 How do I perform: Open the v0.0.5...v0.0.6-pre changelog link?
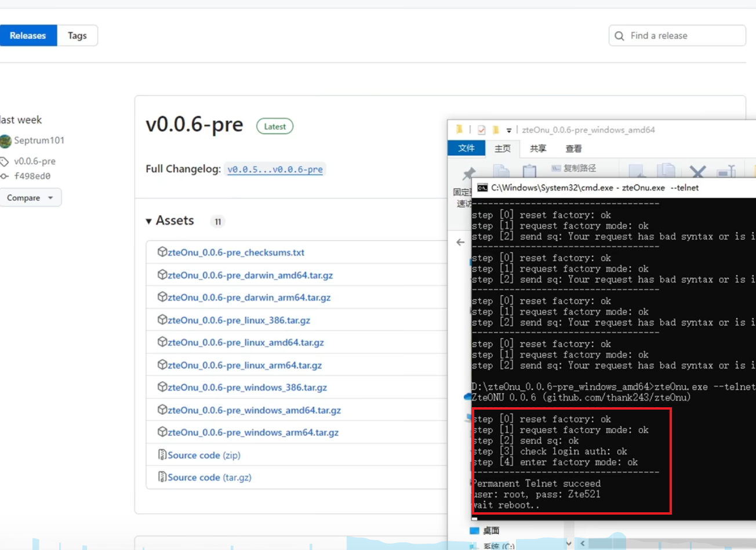coord(275,169)
